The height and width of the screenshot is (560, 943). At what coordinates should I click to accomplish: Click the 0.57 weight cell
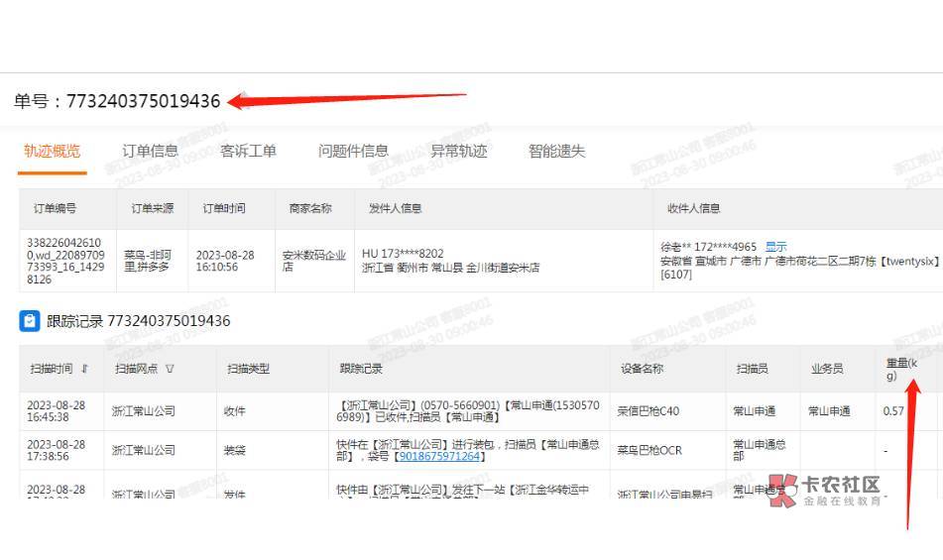893,411
